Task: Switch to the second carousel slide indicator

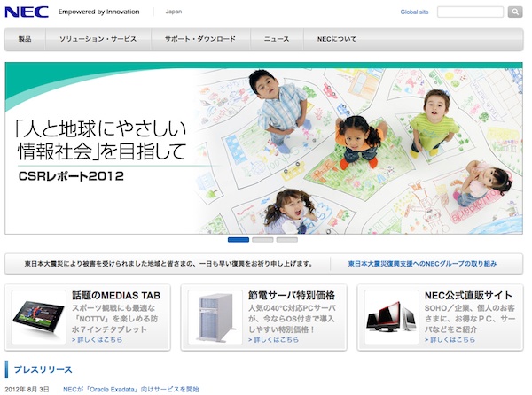Action: pyautogui.click(x=262, y=239)
